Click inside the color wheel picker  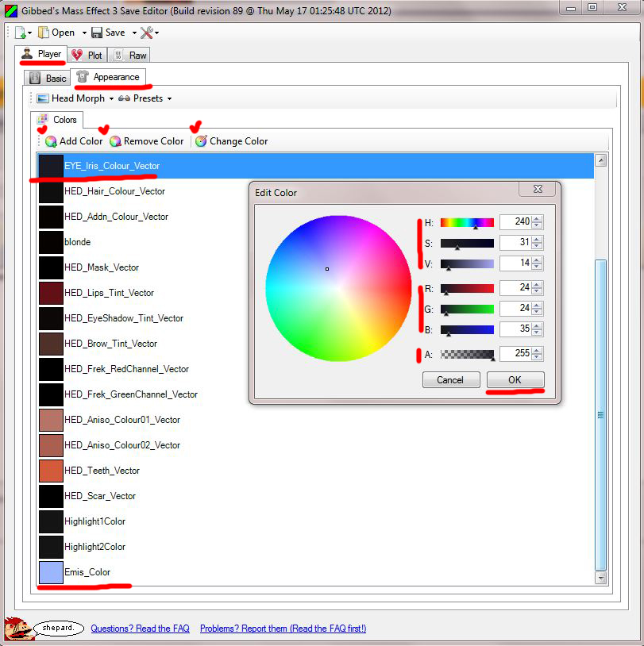click(338, 288)
